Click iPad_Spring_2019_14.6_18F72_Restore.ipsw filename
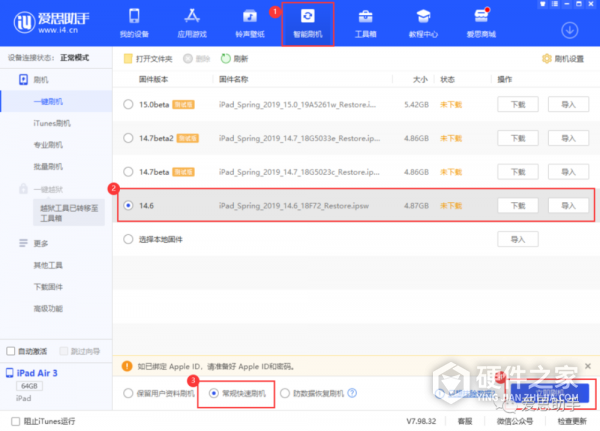This screenshot has height=431, width=600. (294, 206)
